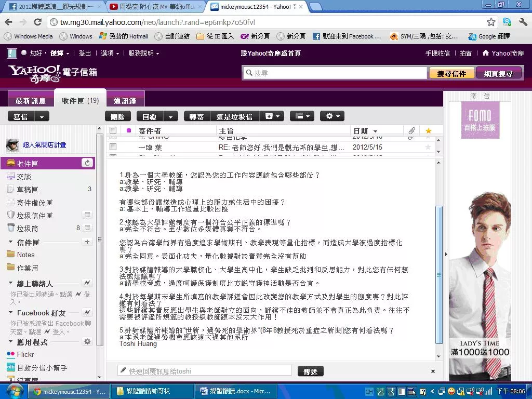The width and height of the screenshot is (532, 399).
Task: Collapse the 應用程式 section
Action: coord(10,341)
